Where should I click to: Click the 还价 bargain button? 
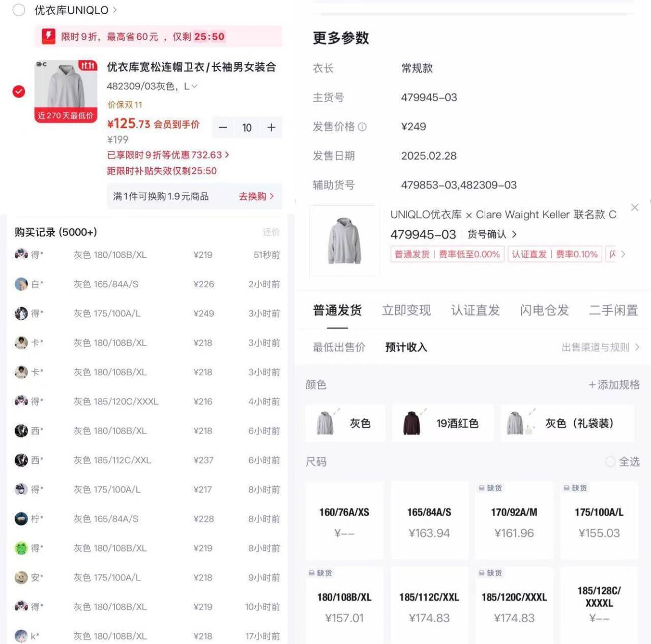click(x=271, y=232)
